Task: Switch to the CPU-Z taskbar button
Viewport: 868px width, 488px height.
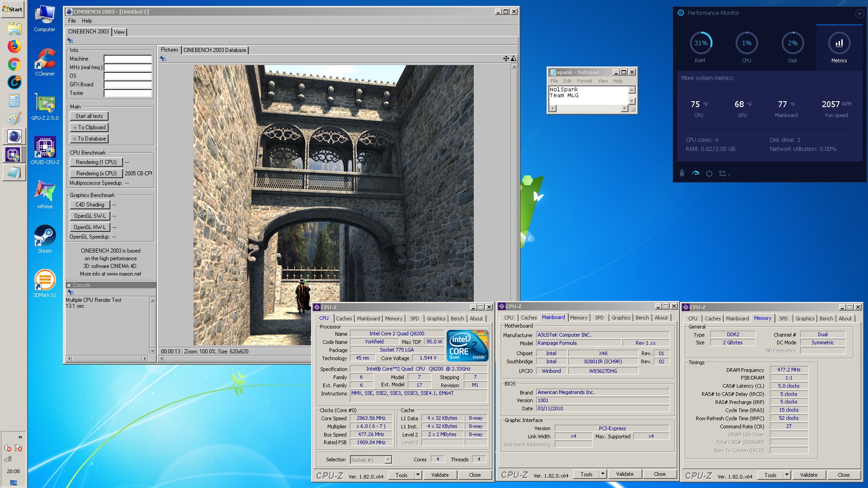Action: coord(14,155)
